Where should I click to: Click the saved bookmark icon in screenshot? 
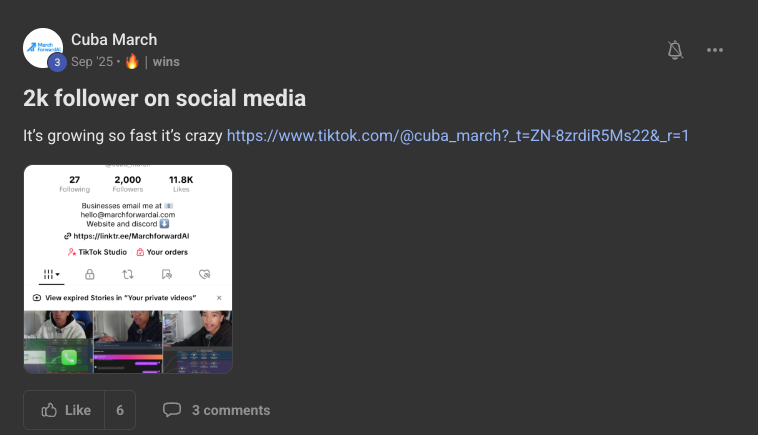(x=166, y=273)
